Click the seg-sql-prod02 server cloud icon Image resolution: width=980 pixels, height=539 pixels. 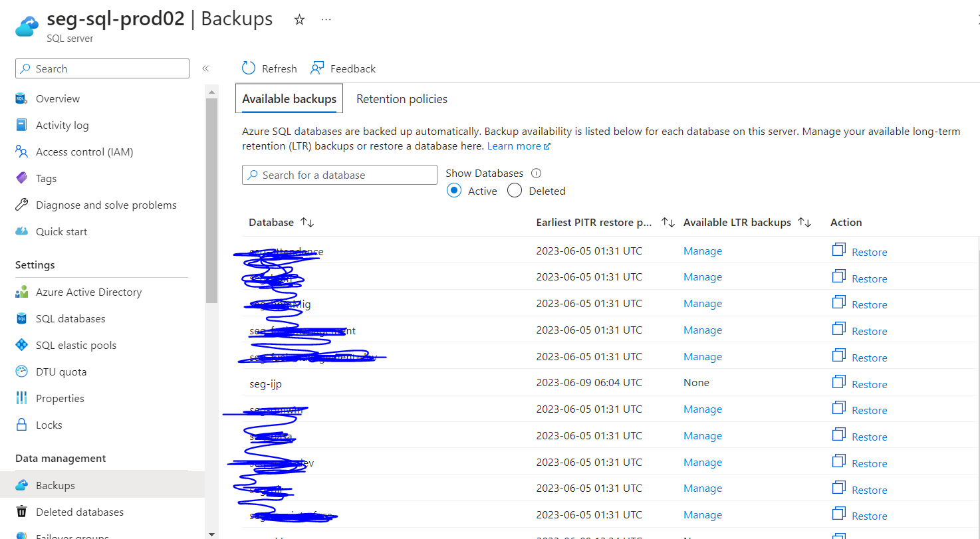point(27,25)
